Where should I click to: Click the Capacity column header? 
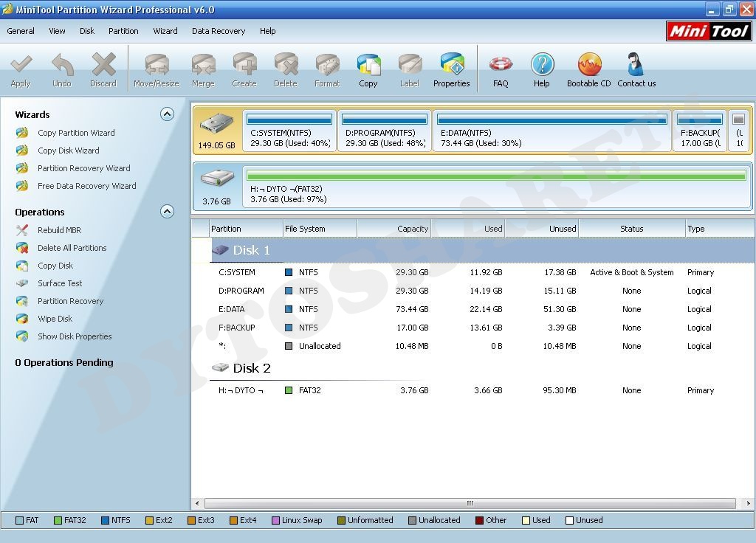coord(394,229)
